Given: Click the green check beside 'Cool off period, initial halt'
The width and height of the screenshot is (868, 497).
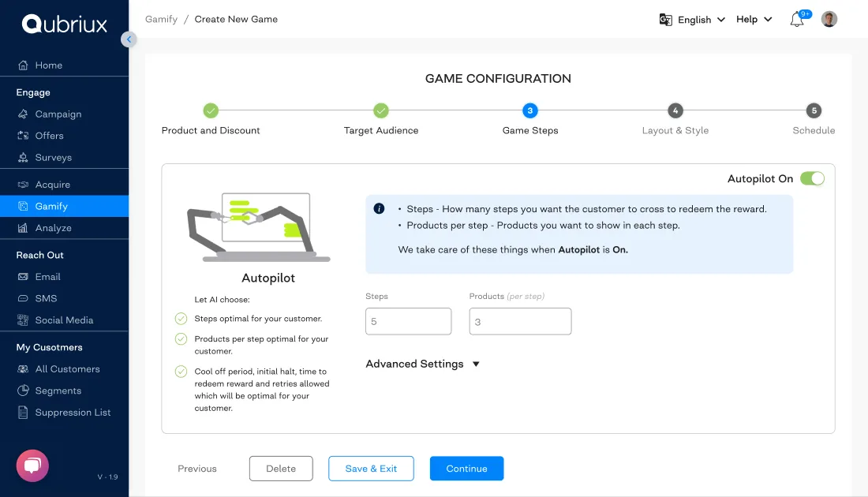Looking at the screenshot, I should click(x=181, y=372).
